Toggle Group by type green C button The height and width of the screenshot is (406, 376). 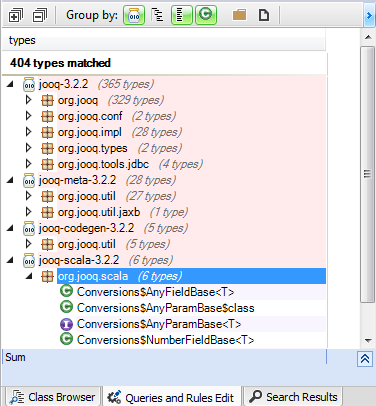[x=206, y=15]
